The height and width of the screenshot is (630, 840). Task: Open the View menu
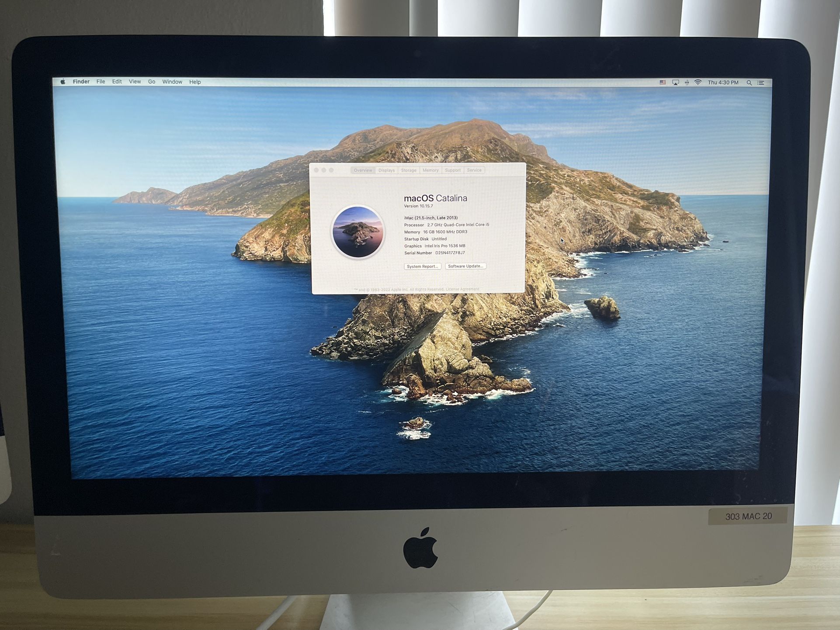(x=135, y=82)
